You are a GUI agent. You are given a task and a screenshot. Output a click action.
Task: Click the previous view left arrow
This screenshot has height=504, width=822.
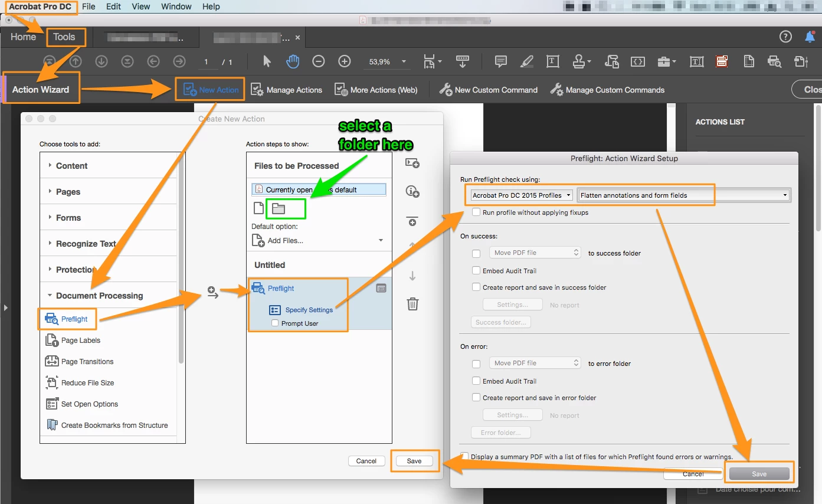153,61
